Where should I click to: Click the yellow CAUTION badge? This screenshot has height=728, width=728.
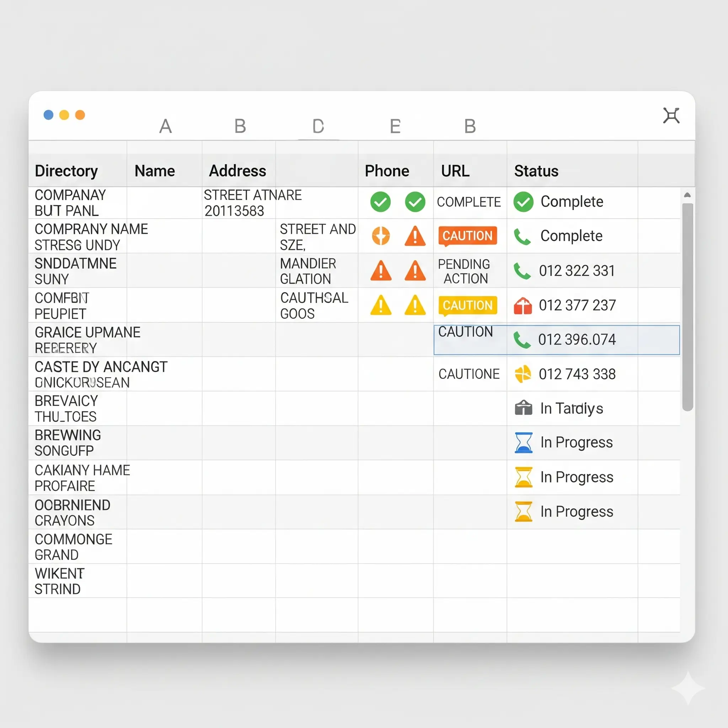coord(468,305)
